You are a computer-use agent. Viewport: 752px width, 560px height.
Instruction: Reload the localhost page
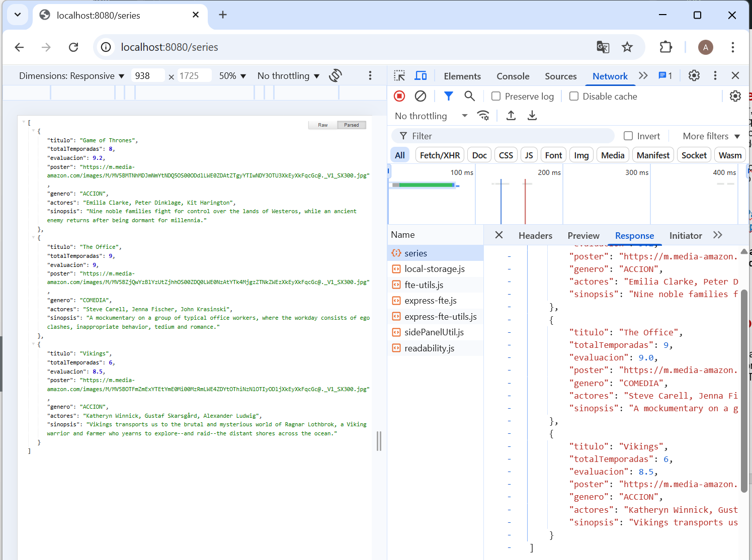(73, 47)
